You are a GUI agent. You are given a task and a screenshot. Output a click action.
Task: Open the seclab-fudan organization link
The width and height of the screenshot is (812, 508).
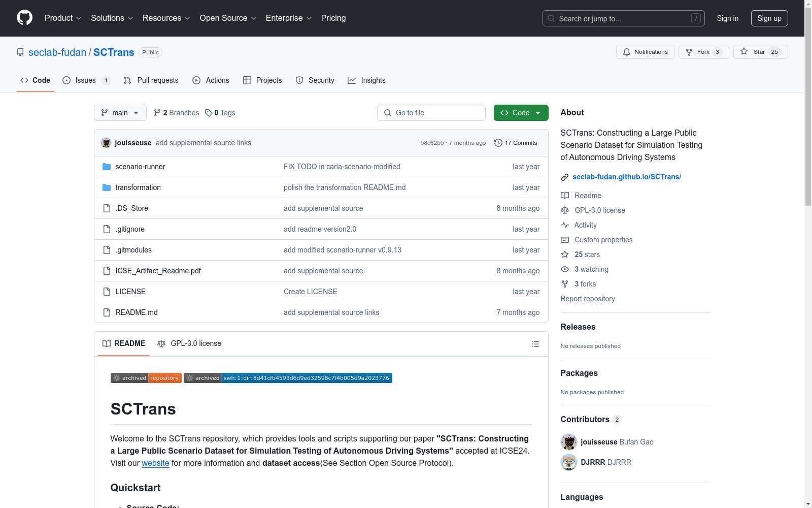(x=57, y=52)
